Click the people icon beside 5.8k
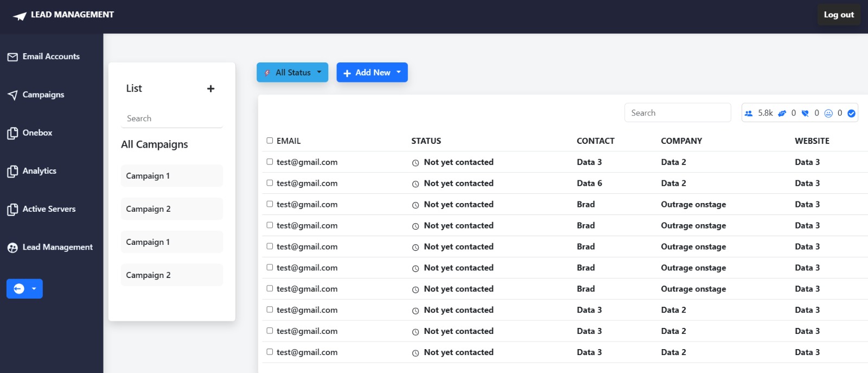The width and height of the screenshot is (868, 373). pyautogui.click(x=749, y=113)
